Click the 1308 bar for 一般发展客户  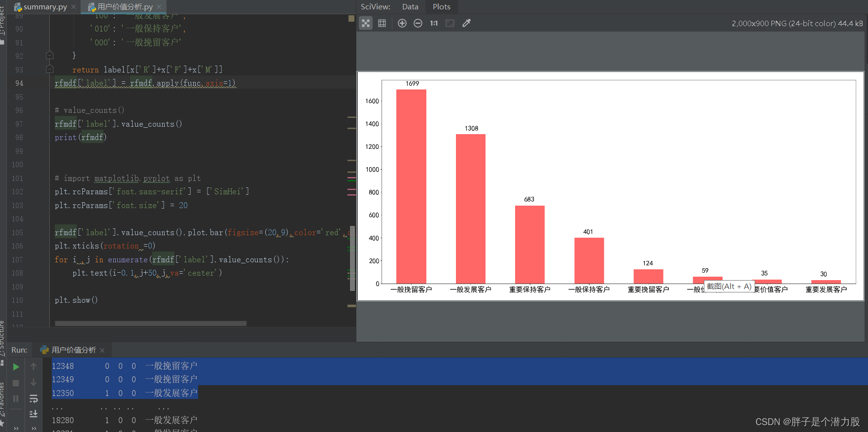471,209
